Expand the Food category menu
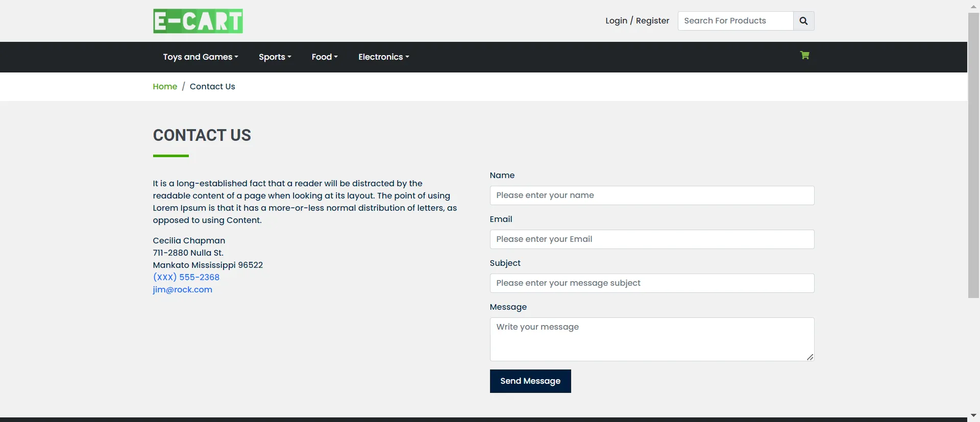The width and height of the screenshot is (980, 422). tap(325, 57)
